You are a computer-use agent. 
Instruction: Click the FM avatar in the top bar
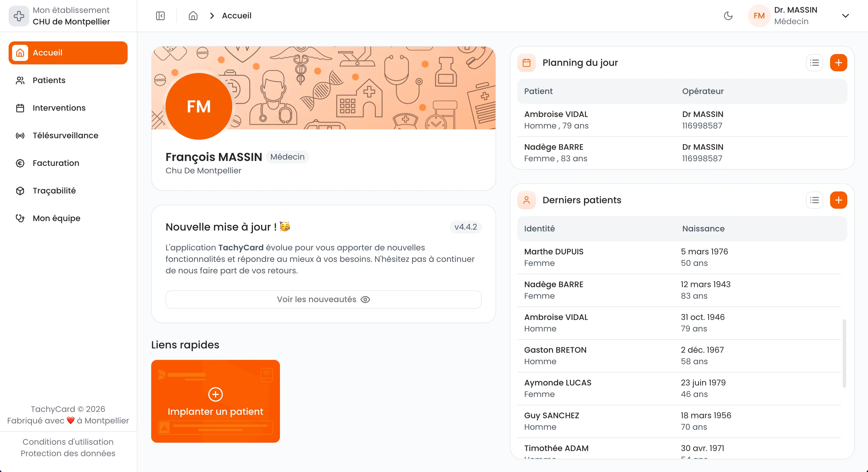click(x=759, y=16)
